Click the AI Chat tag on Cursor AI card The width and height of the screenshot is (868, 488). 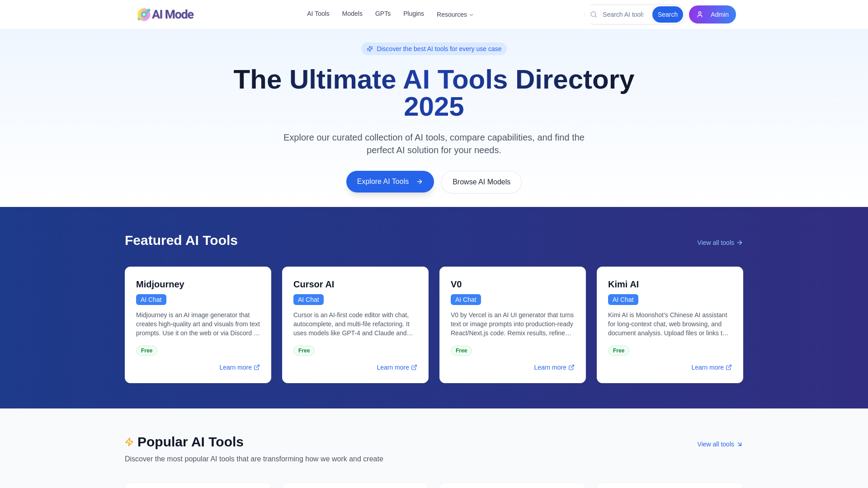(x=308, y=300)
